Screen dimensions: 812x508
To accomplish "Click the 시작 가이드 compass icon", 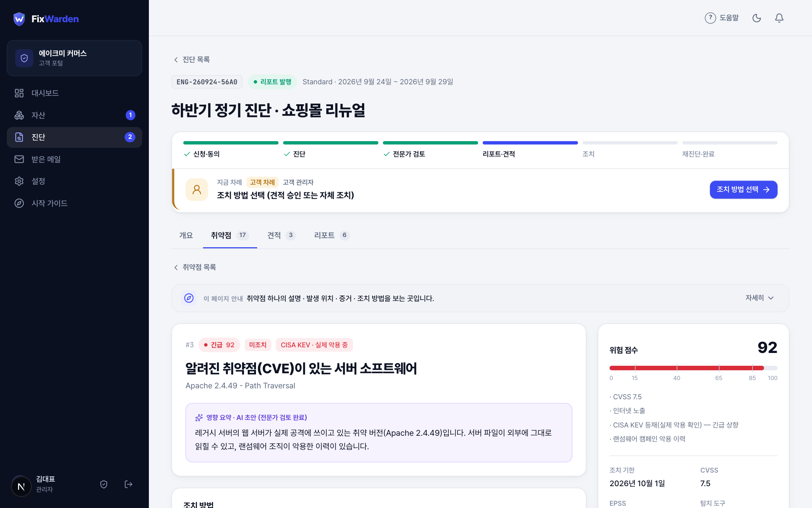I will pos(19,203).
